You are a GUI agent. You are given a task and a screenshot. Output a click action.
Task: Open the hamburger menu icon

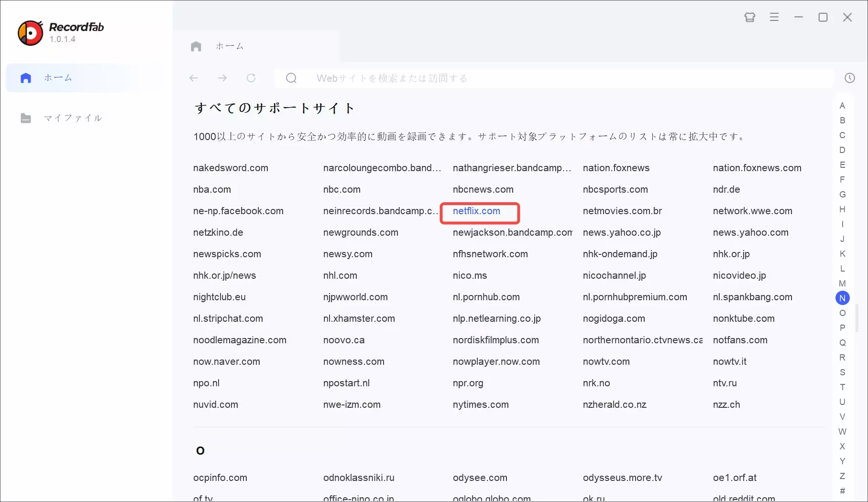click(x=774, y=17)
